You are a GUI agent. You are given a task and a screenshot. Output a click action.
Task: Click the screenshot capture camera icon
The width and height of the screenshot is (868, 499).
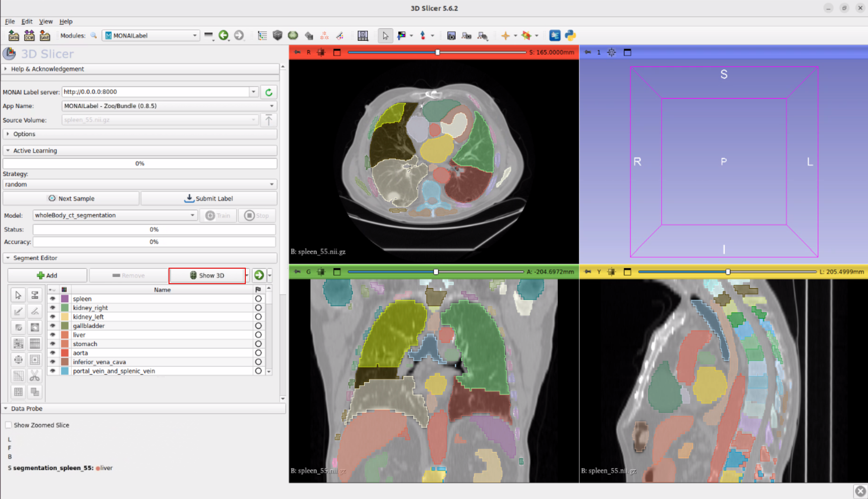(451, 35)
